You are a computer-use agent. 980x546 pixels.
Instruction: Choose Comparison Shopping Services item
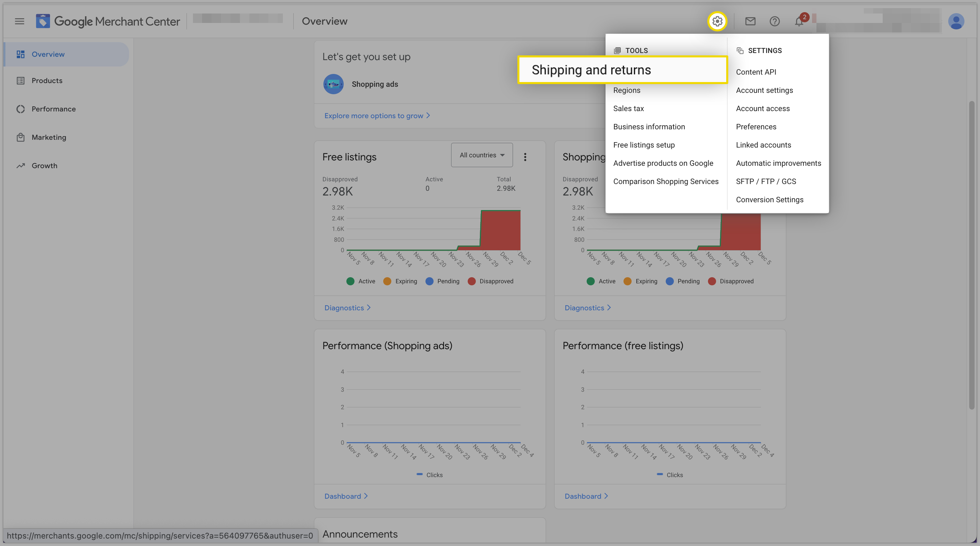coord(665,181)
